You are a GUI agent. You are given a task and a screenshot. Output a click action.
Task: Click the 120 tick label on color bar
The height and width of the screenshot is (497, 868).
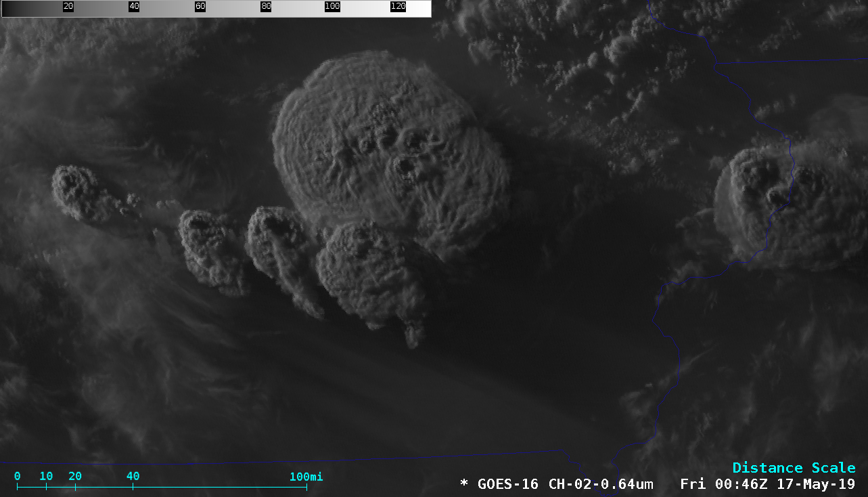point(398,6)
